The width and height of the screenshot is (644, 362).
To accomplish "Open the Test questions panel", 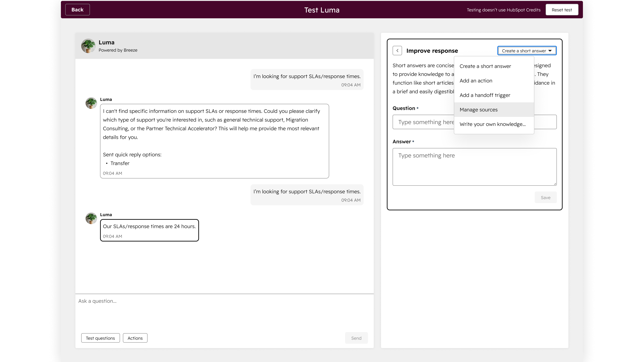I will tap(100, 338).
